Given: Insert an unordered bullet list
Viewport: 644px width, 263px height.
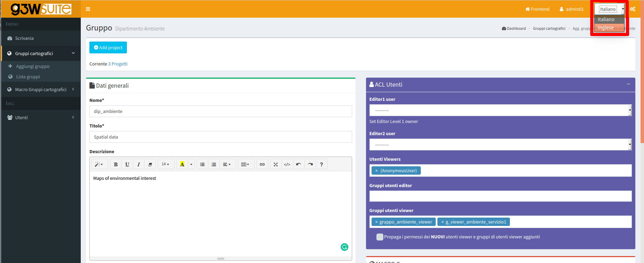Looking at the screenshot, I should pos(202,164).
